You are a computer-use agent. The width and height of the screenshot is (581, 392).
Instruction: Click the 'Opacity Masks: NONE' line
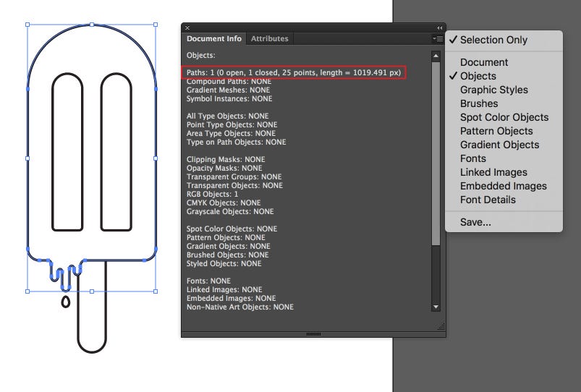pyautogui.click(x=224, y=168)
